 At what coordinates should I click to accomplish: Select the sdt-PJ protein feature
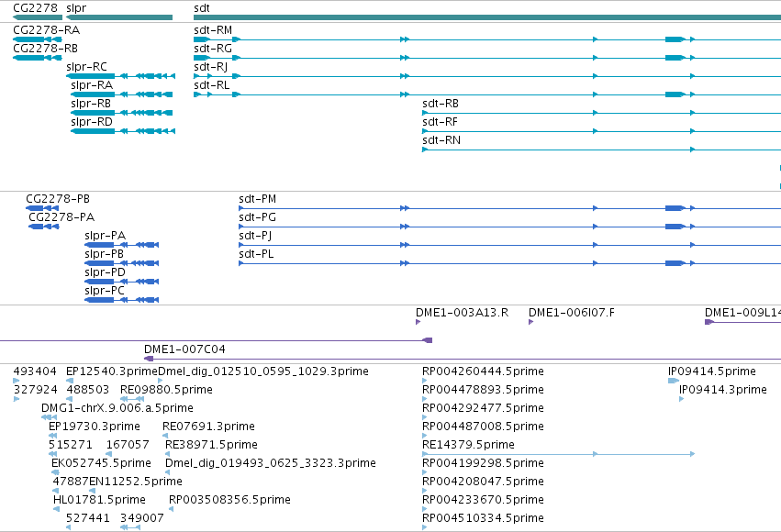[510, 245]
